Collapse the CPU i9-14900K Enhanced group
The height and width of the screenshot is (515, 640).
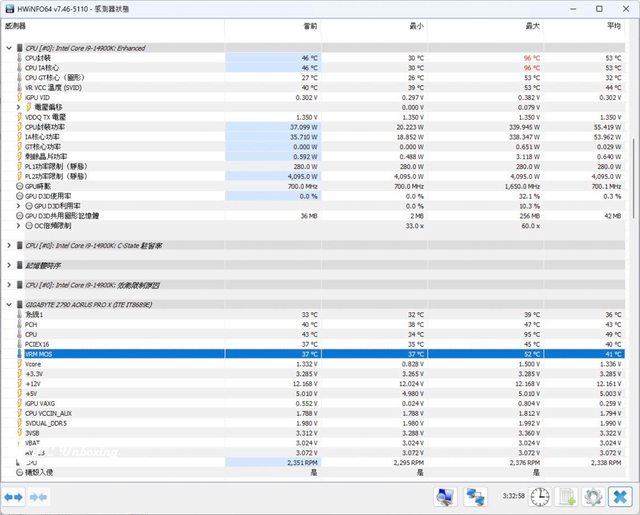[x=10, y=48]
